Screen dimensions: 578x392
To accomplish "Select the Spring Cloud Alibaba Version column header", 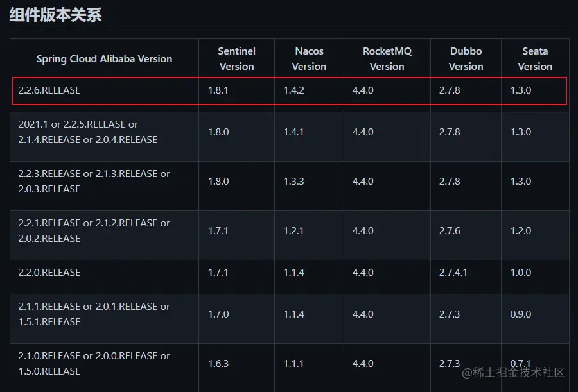I will coord(104,58).
